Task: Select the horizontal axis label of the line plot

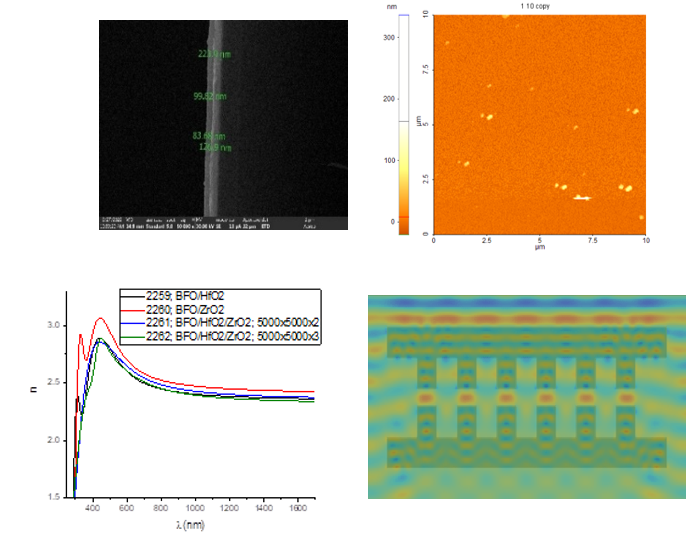Action: click(191, 524)
